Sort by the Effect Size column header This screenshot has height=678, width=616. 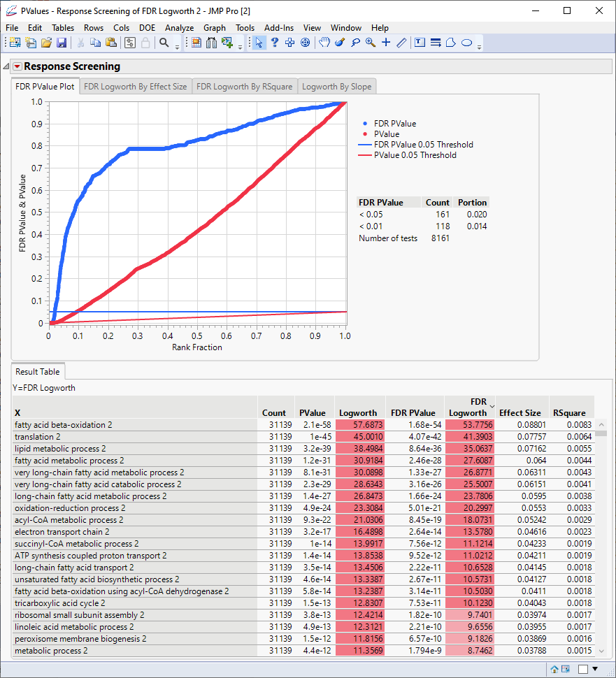click(520, 412)
